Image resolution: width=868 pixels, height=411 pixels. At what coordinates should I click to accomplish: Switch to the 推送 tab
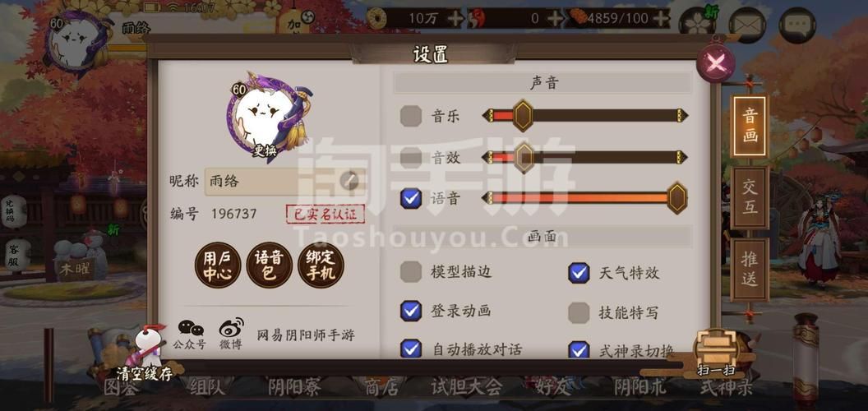pyautogui.click(x=750, y=269)
